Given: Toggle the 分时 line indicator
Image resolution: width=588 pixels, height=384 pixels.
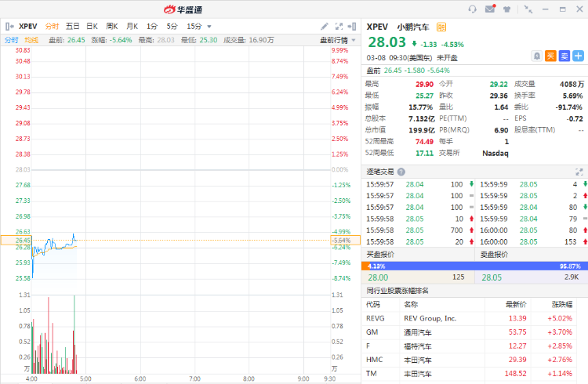Looking at the screenshot, I should click(x=12, y=39).
